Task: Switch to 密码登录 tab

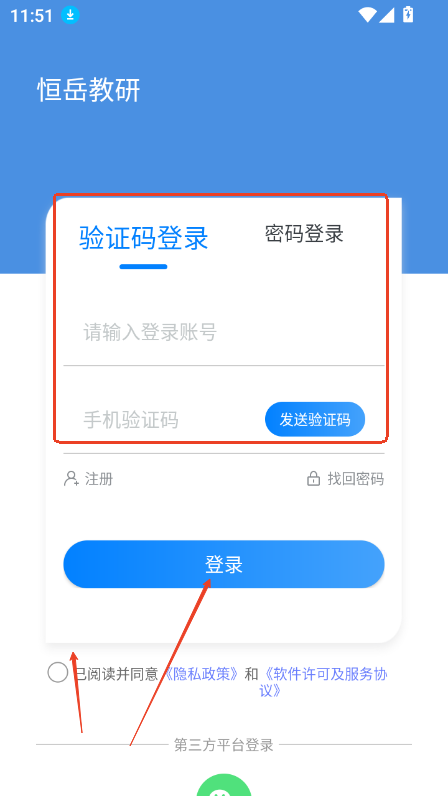Action: click(x=304, y=234)
